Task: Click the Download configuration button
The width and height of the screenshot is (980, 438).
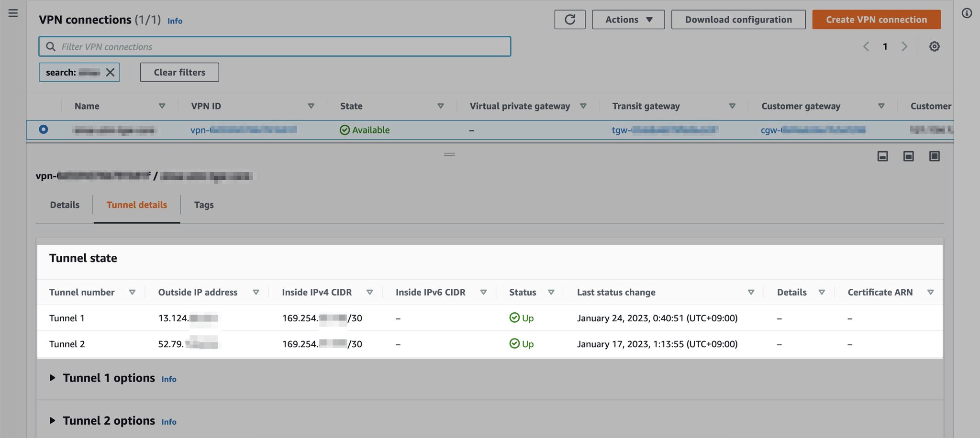Action: [738, 20]
